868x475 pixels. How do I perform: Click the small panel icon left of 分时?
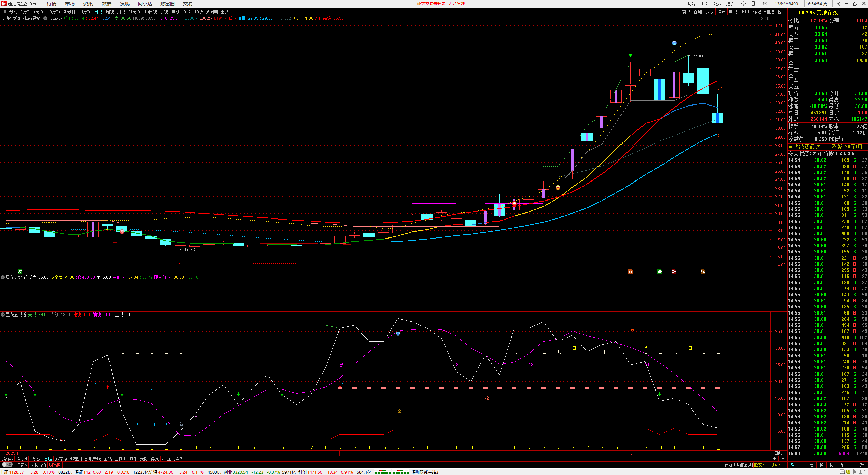pos(4,12)
